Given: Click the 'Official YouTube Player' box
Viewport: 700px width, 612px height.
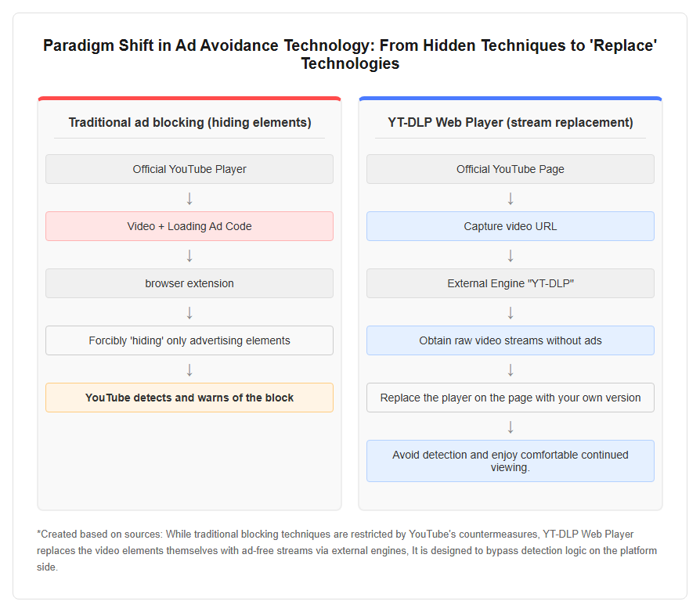Looking at the screenshot, I should click(189, 169).
